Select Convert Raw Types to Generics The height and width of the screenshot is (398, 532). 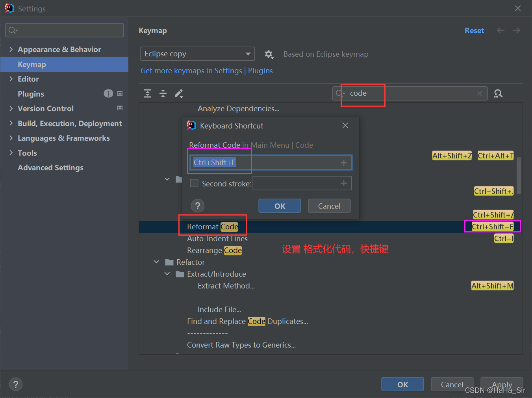pos(241,345)
